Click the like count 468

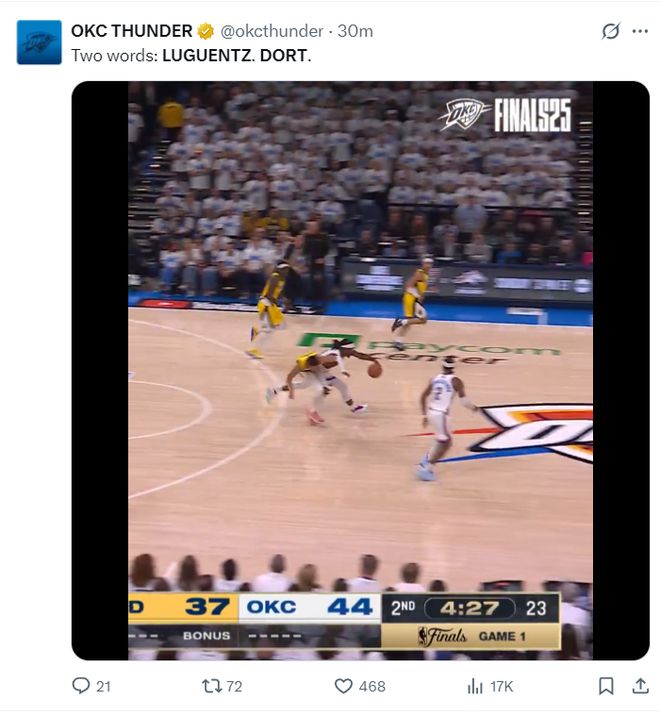372,686
